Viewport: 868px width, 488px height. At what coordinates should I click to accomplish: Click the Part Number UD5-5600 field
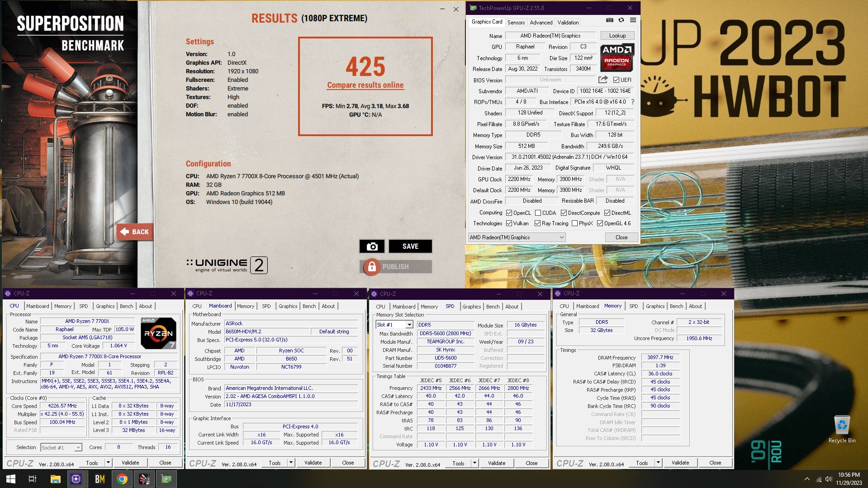pos(446,358)
